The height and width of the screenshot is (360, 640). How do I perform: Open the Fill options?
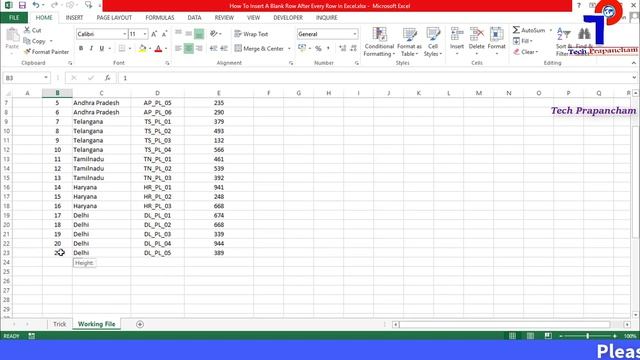point(523,41)
